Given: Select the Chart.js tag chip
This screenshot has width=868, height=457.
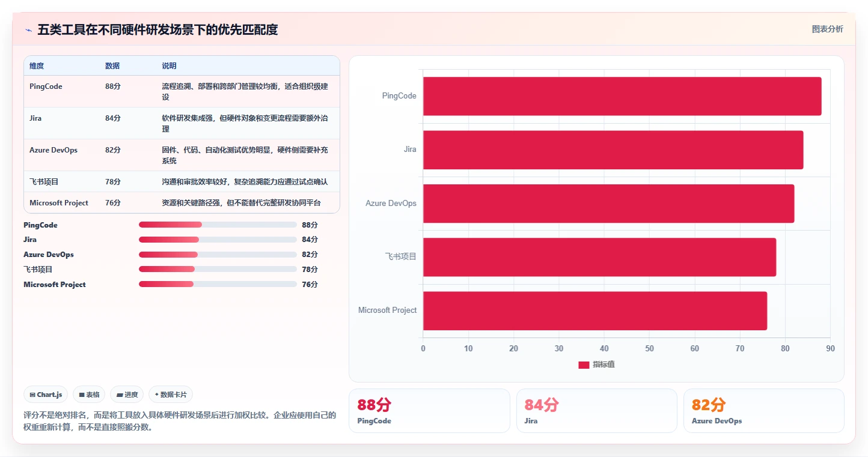Looking at the screenshot, I should (x=46, y=395).
